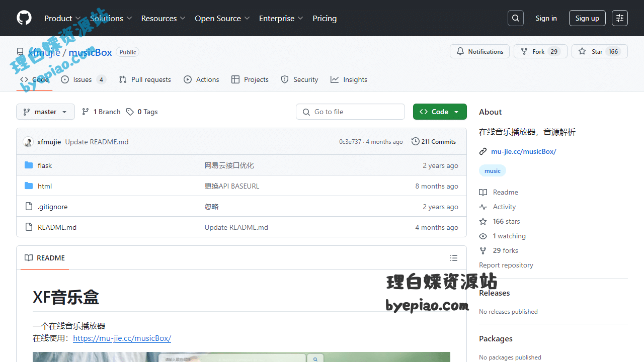Open the html folder name
Viewport: 644px width, 362px height.
click(x=45, y=186)
